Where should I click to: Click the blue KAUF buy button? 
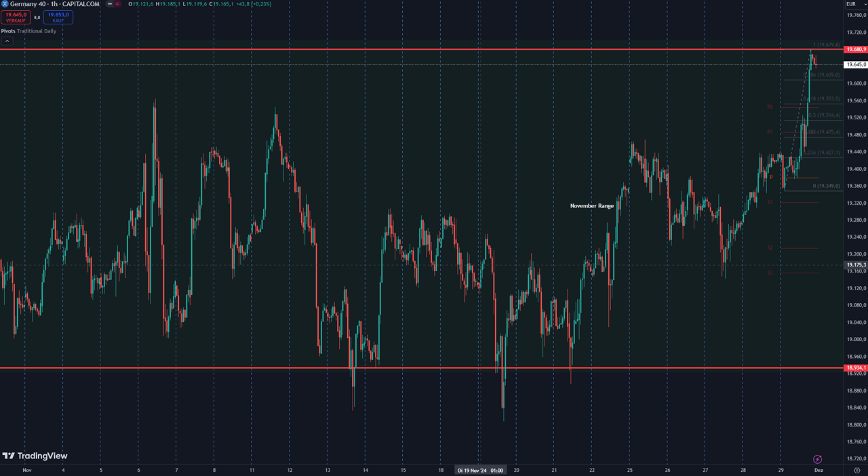click(58, 18)
